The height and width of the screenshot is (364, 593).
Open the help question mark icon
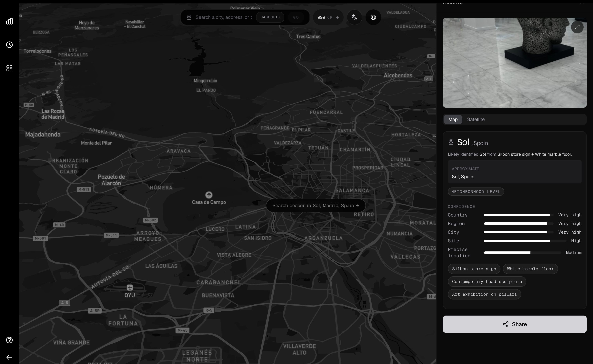click(9, 340)
